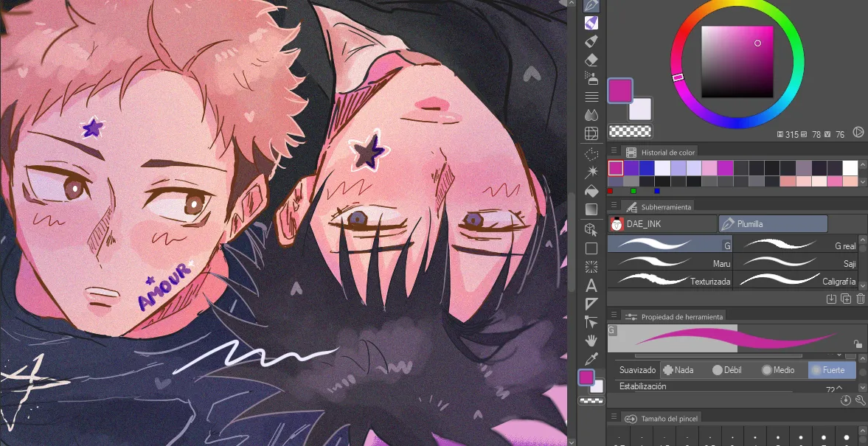Select the Decoration lines tool
868x446 pixels.
[x=591, y=97]
